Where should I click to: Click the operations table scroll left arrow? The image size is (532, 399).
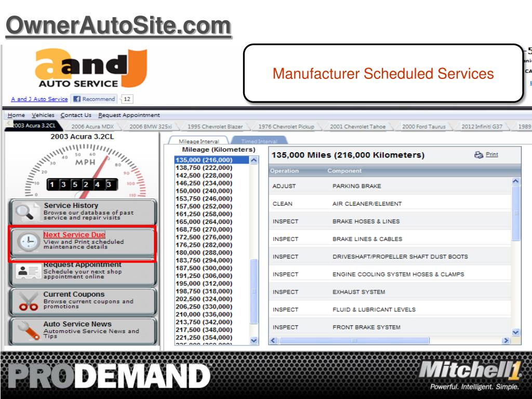tap(274, 340)
